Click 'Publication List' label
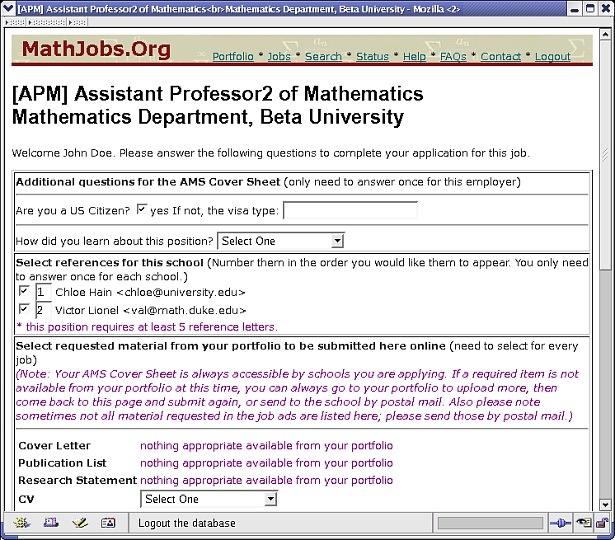Viewport: 615px width, 540px height. (62, 463)
